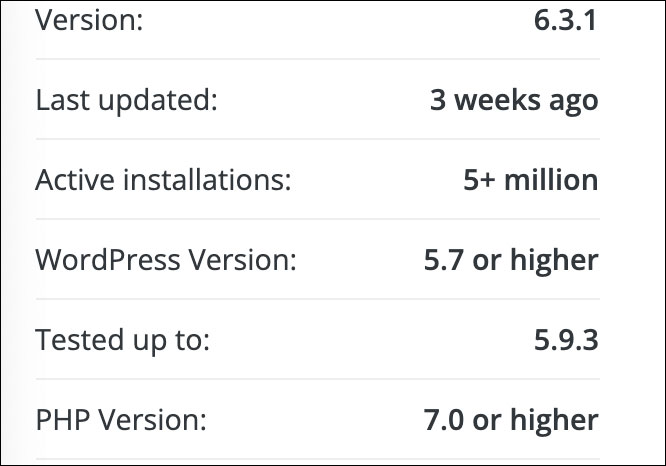This screenshot has height=466, width=666.
Task: Click the Version label
Action: click(x=89, y=20)
